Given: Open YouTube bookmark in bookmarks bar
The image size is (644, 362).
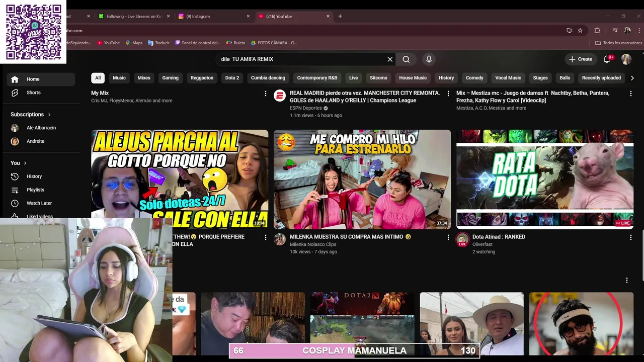Looking at the screenshot, I should tap(108, 43).
